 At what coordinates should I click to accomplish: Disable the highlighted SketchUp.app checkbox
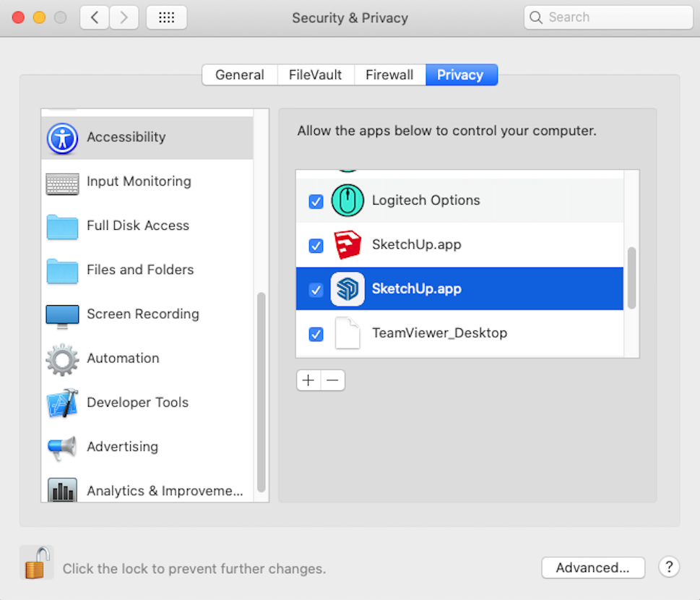click(x=316, y=290)
